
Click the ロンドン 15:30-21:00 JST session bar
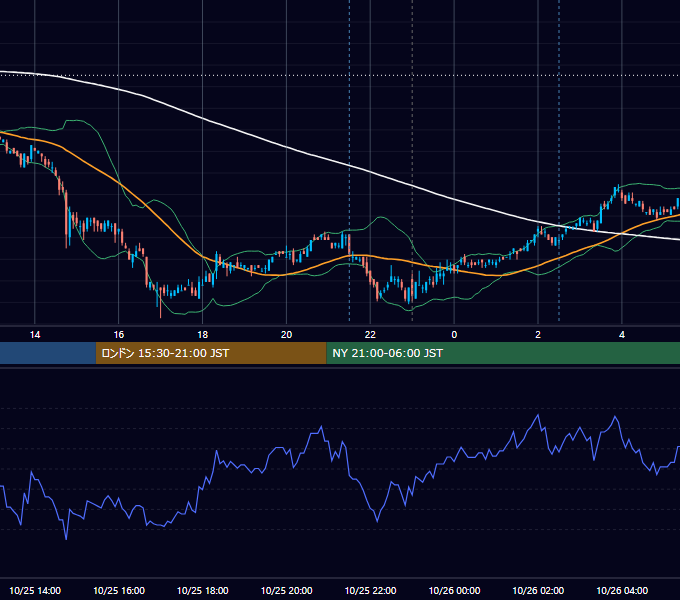click(x=211, y=353)
